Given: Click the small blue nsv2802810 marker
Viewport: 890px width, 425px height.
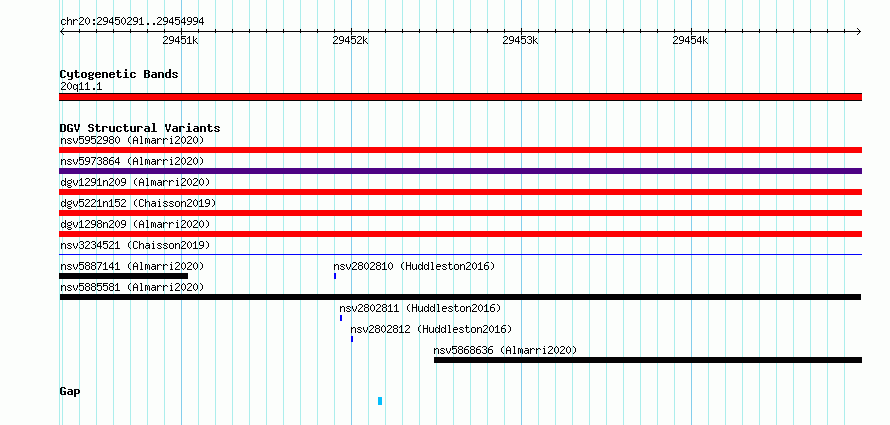Looking at the screenshot, I should (335, 276).
